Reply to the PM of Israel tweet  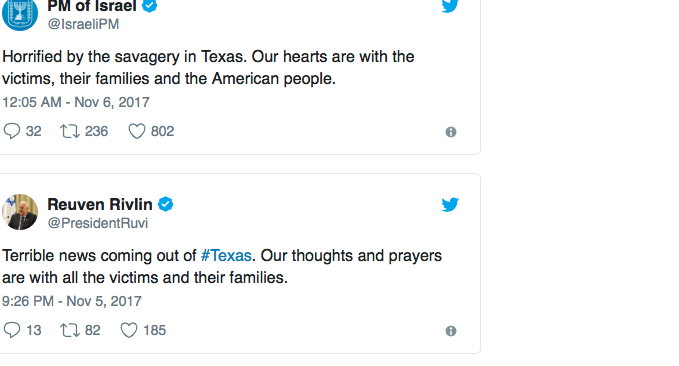pyautogui.click(x=12, y=131)
